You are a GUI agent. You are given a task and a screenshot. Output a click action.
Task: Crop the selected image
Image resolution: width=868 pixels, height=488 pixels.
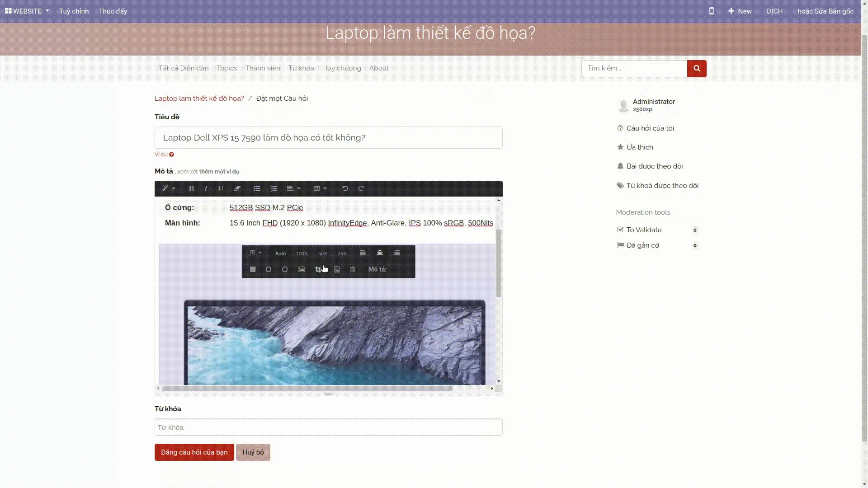(318, 269)
